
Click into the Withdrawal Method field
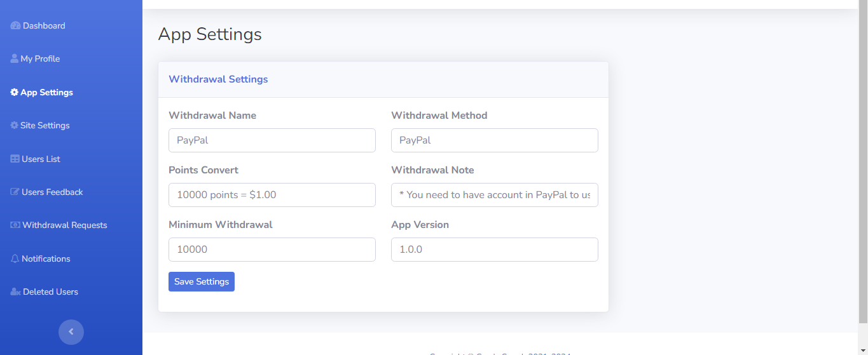(x=495, y=140)
